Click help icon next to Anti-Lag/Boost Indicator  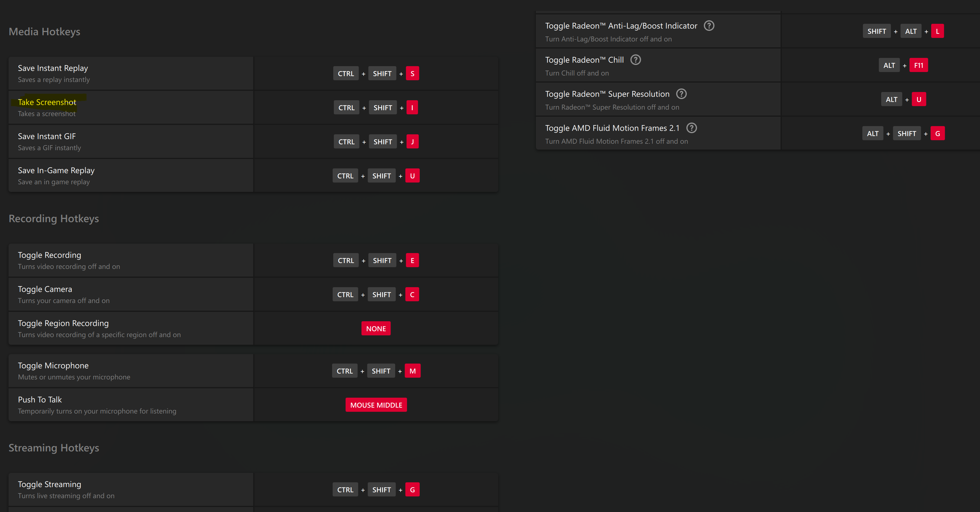click(709, 26)
